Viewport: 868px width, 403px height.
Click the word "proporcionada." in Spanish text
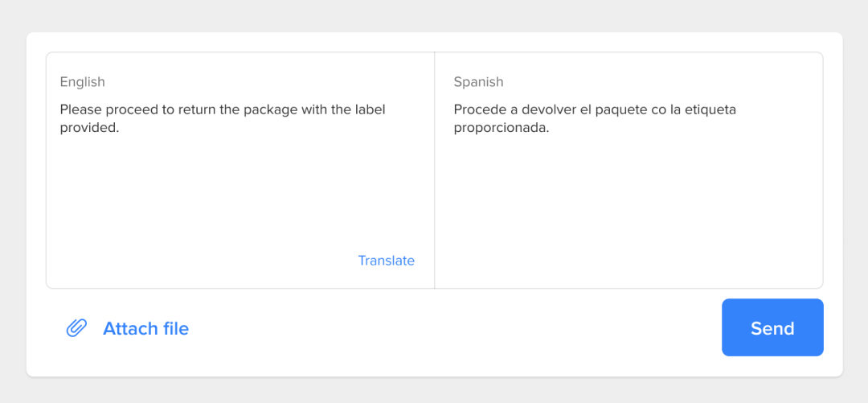[x=501, y=127]
